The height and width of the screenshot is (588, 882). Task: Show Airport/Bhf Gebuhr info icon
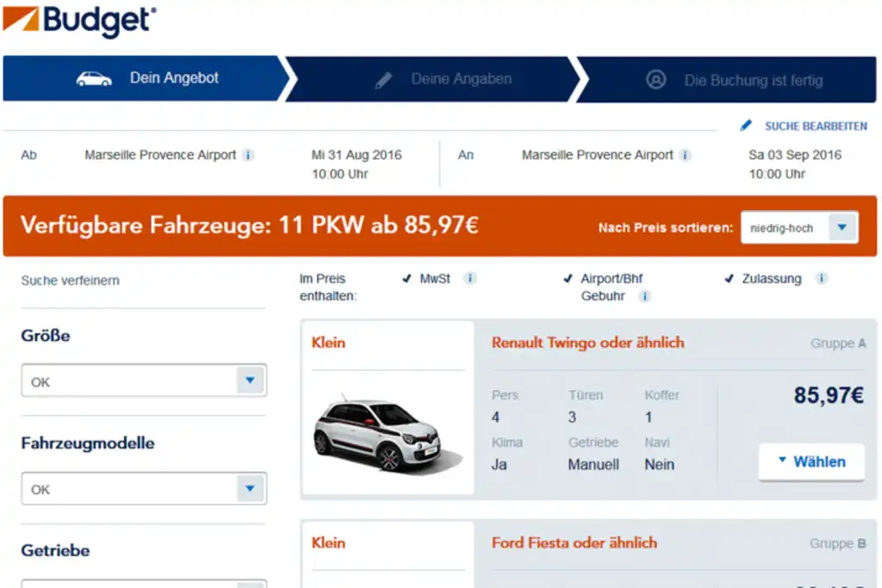pyautogui.click(x=645, y=296)
